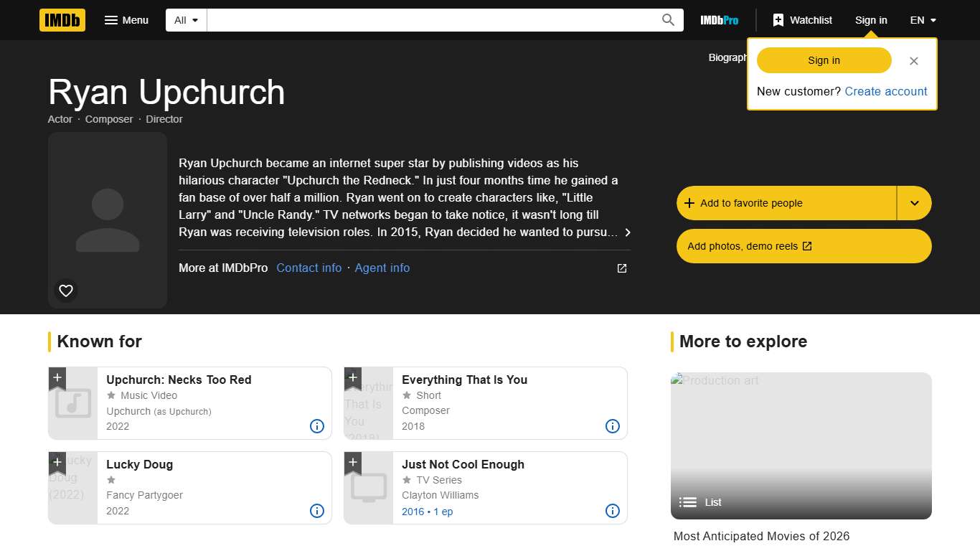
Task: Dismiss the sign-in popup
Action: click(x=913, y=61)
